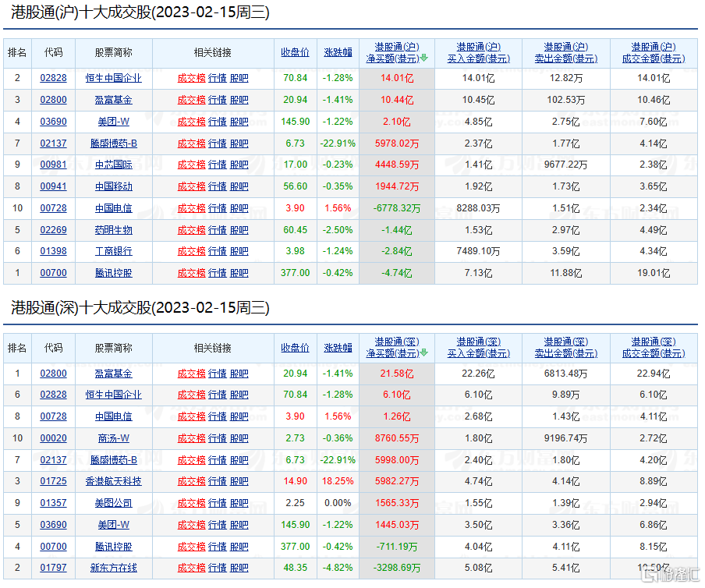Select the net buy value 5978.02万

point(396,143)
